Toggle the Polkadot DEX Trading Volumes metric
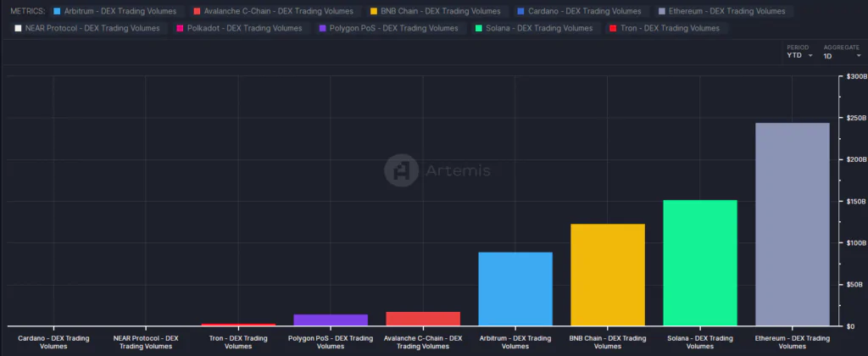 (x=239, y=28)
